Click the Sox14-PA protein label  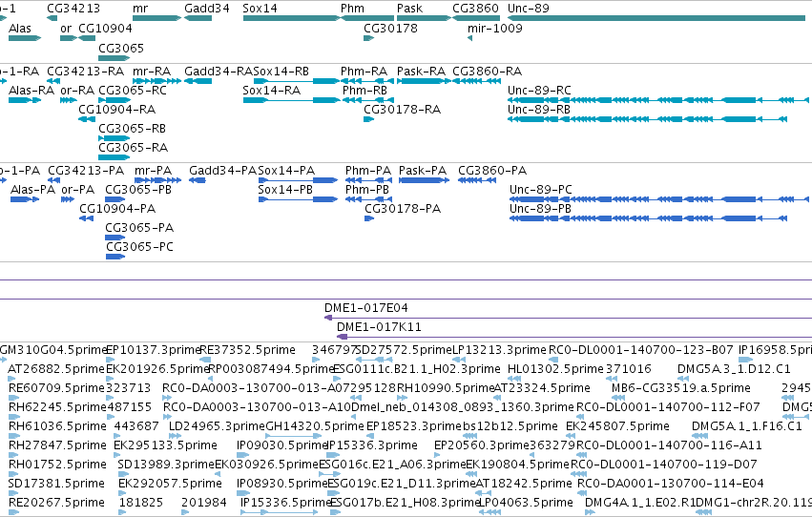tap(286, 170)
